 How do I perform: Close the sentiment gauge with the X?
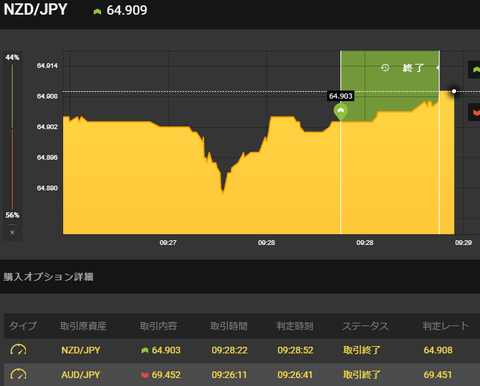12,232
